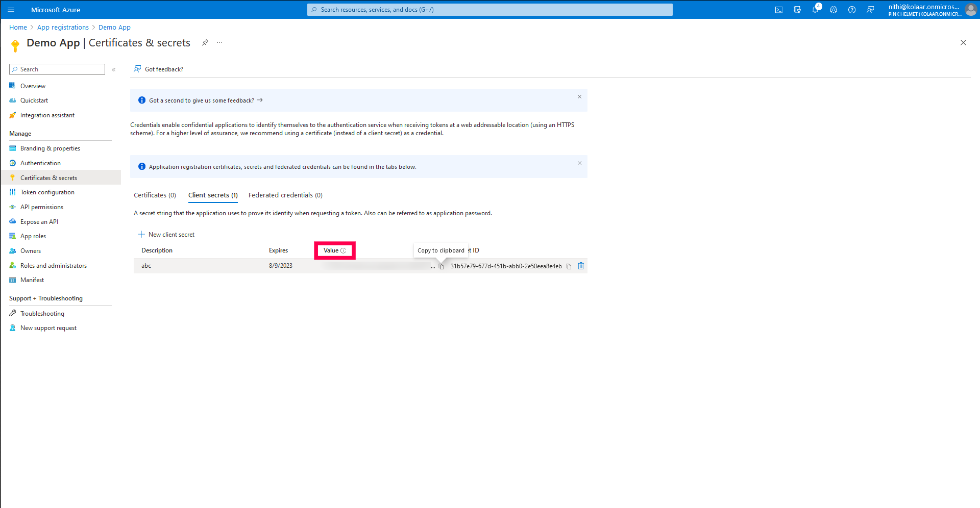Open more options via the ellipsis next to pin
Viewport: 980px width, 508px height.
[x=219, y=43]
